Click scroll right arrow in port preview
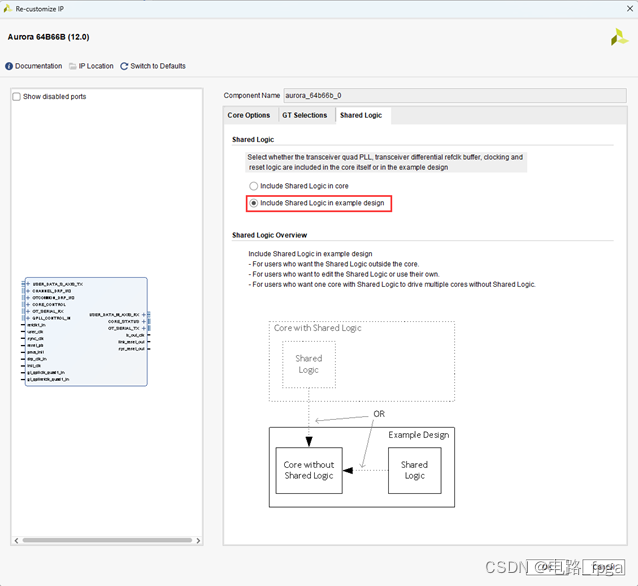Screen dimensions: 638x586 point(198,540)
